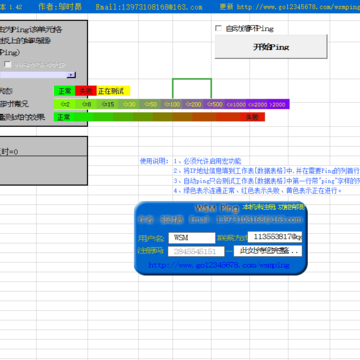Click the lavender combo box field

coord(33,75)
